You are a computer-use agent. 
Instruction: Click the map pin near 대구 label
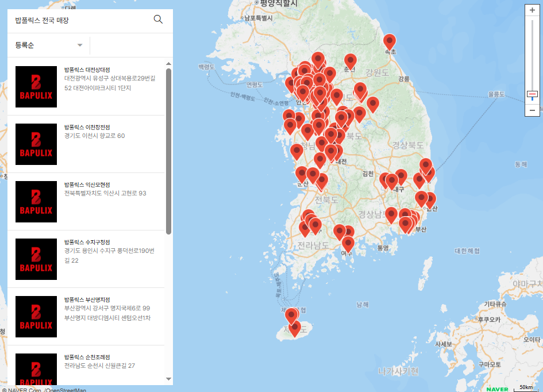(392, 181)
